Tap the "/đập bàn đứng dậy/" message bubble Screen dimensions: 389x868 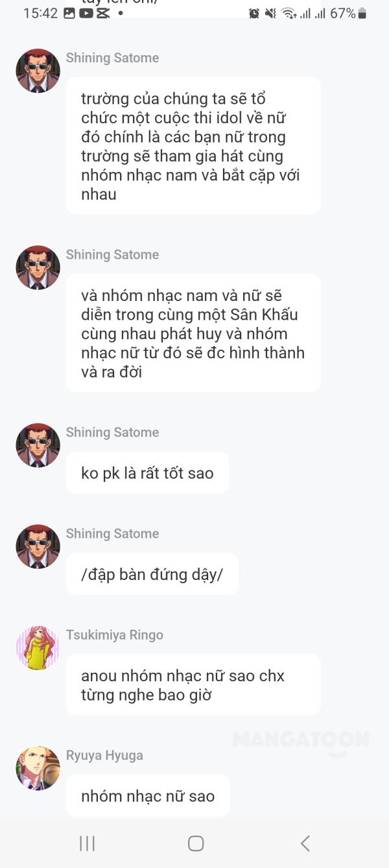(152, 574)
